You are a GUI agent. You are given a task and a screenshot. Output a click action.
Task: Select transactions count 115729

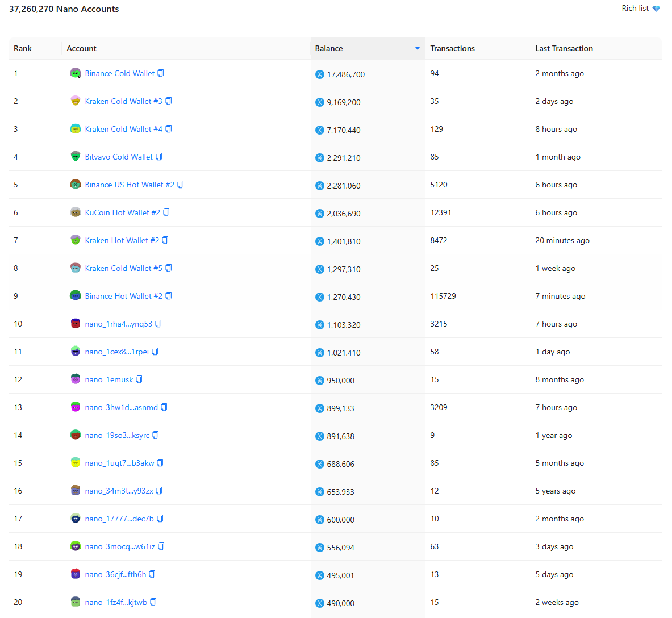pyautogui.click(x=443, y=296)
